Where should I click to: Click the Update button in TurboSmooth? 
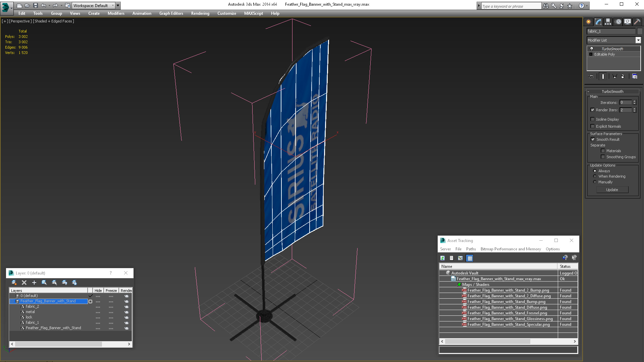coord(612,190)
